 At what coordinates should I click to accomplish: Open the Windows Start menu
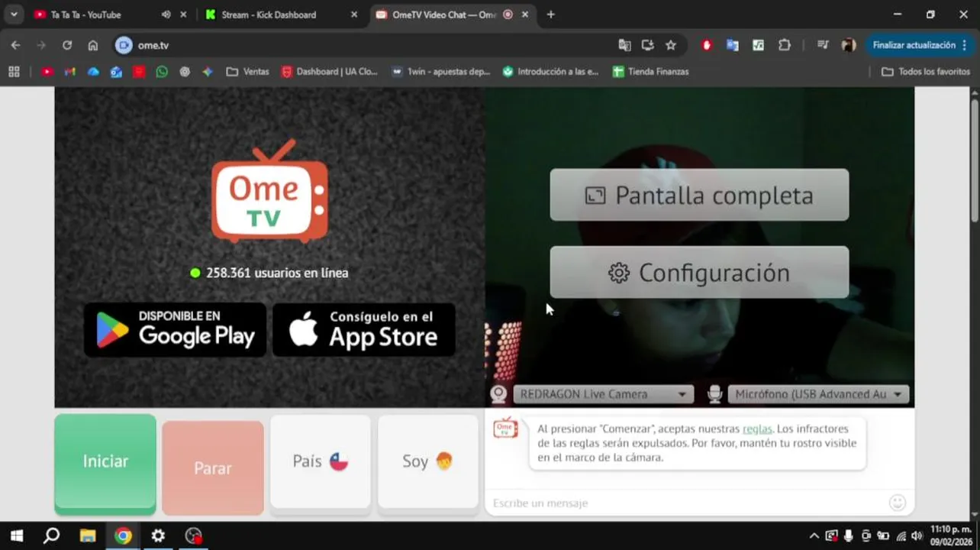[x=16, y=535]
